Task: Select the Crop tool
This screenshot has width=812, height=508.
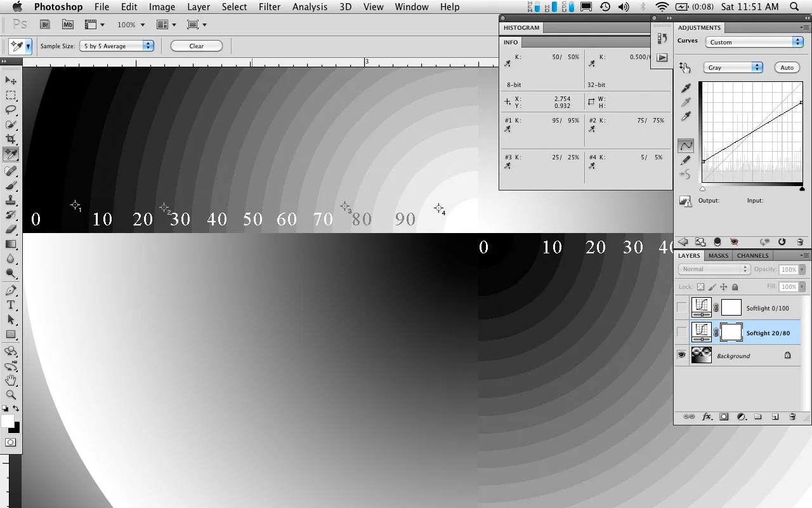Action: [x=11, y=139]
